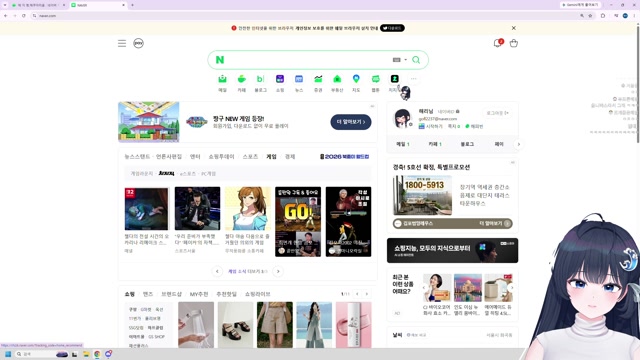Switch to the MY추천 shopping tab
The image size is (640, 360).
(x=199, y=294)
